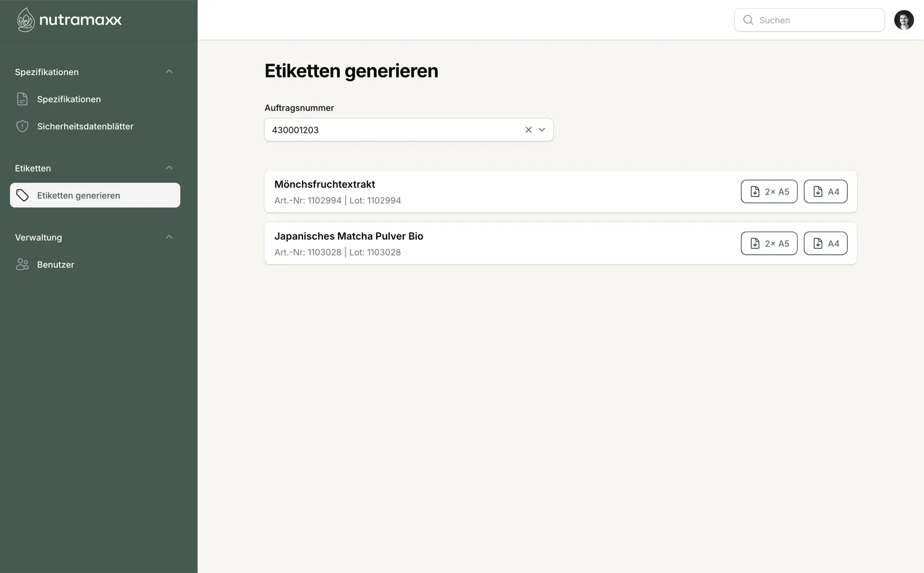Collapse the Etiketten sidebar section
Image resolution: width=924 pixels, height=573 pixels.
169,168
